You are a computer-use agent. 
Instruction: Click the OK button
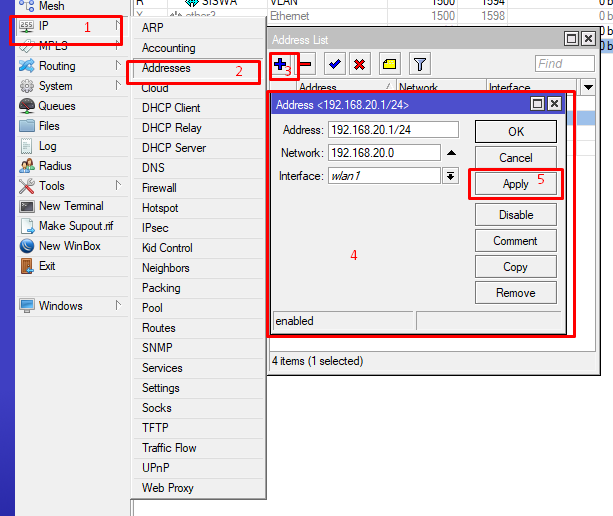[515, 131]
